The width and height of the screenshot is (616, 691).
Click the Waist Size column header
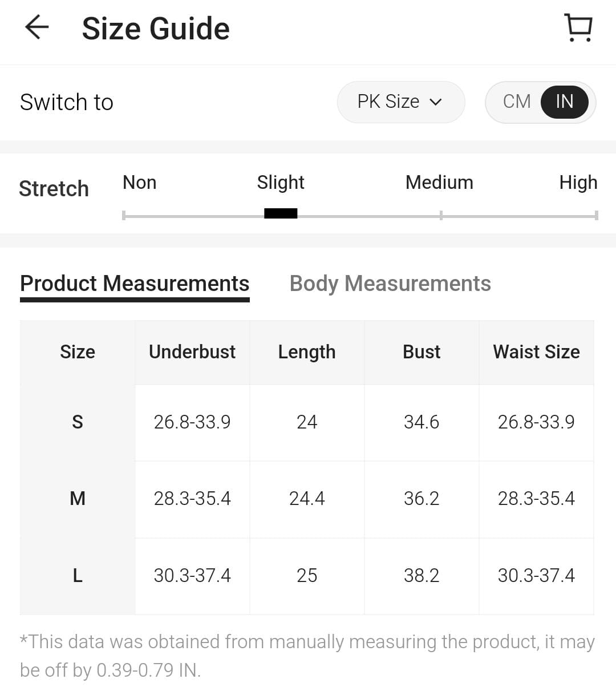536,351
